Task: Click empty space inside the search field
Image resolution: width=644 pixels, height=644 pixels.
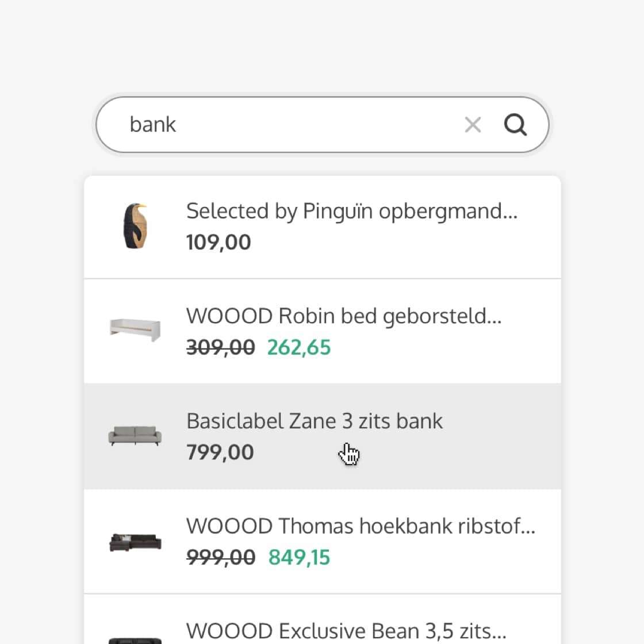Action: [316, 125]
